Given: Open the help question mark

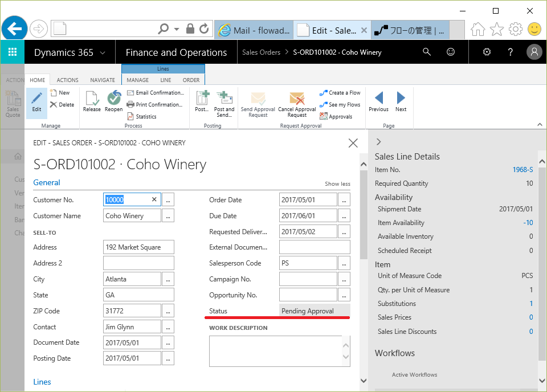Looking at the screenshot, I should (x=511, y=52).
